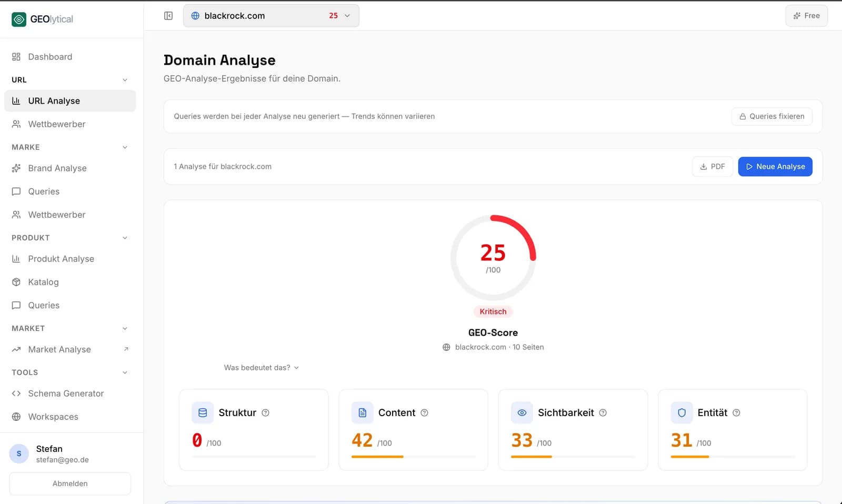Click the Free plan button

coord(806,16)
